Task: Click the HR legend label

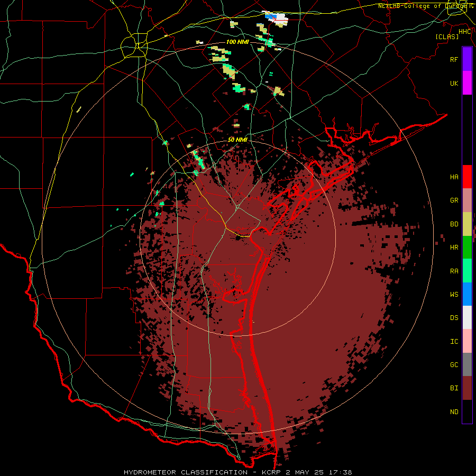Action: coord(454,248)
